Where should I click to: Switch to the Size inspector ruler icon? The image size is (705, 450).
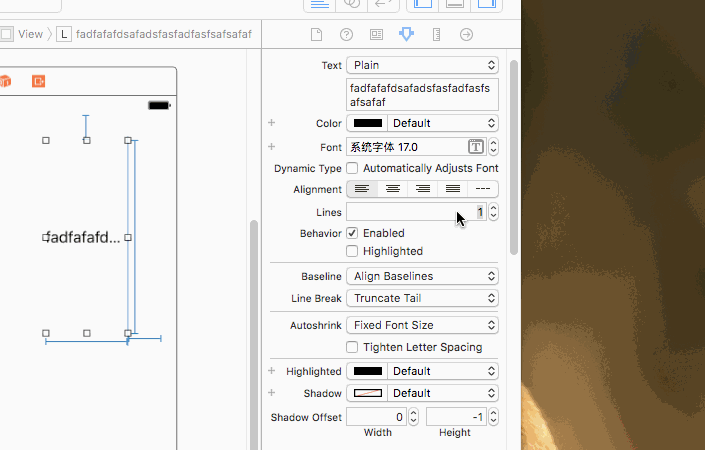(x=436, y=35)
